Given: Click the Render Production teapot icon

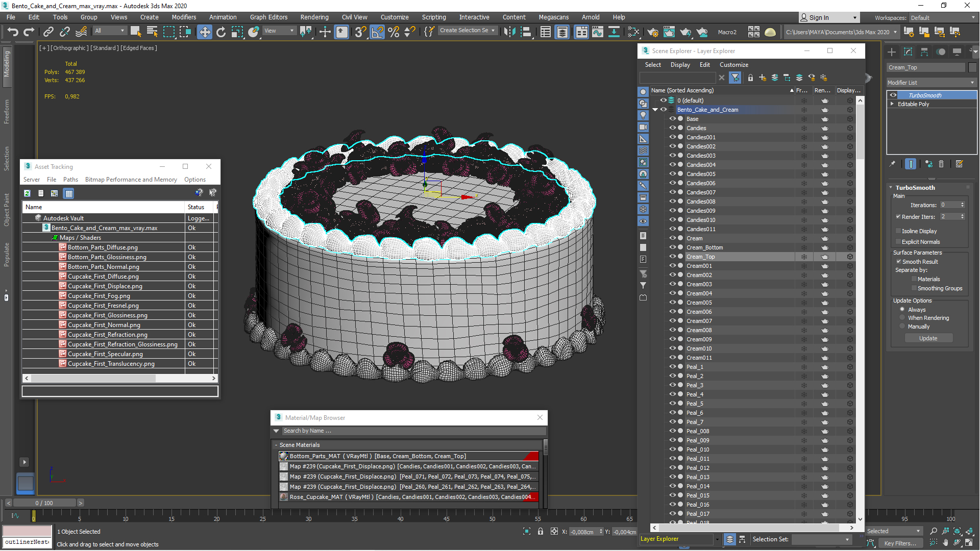Looking at the screenshot, I should tap(685, 32).
